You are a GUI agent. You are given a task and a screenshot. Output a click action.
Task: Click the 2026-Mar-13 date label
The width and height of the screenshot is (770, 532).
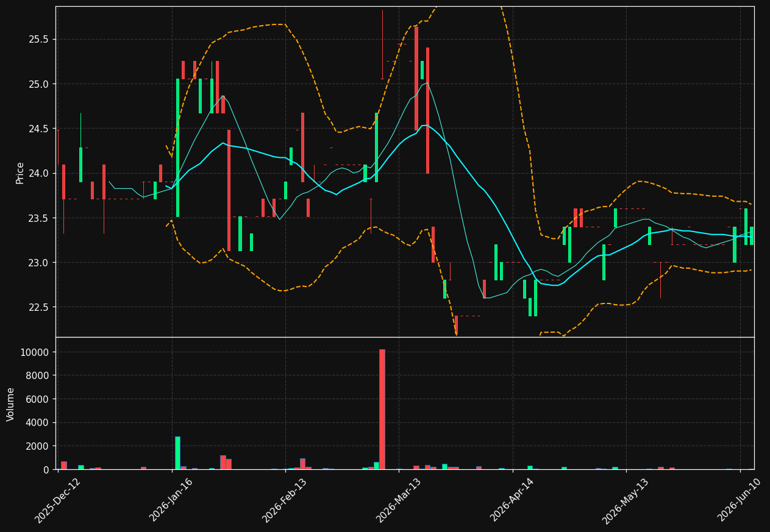[x=398, y=500]
